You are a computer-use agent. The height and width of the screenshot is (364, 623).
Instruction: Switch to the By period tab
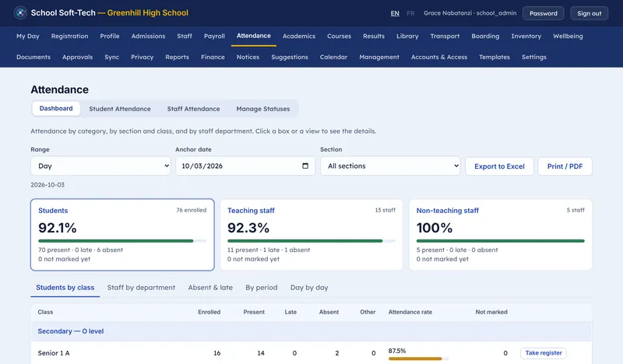pyautogui.click(x=262, y=288)
